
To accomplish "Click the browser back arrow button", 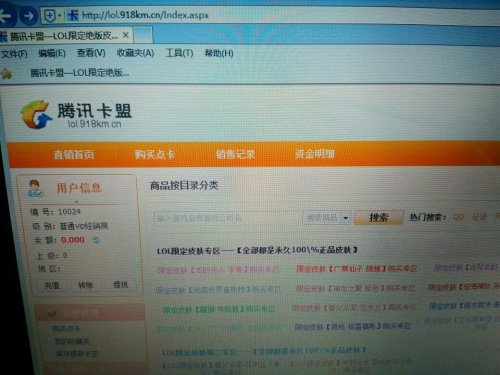I will coord(7,15).
